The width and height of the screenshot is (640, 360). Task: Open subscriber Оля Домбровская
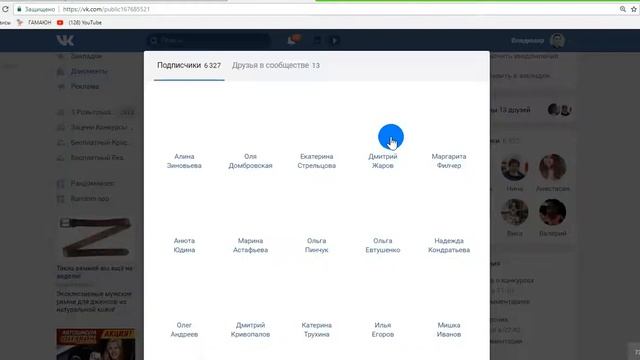click(250, 161)
